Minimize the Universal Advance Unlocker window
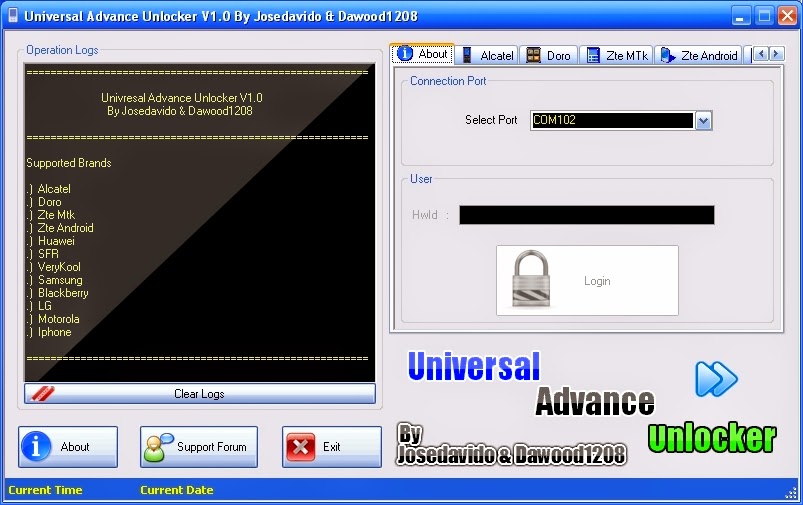 (739, 16)
